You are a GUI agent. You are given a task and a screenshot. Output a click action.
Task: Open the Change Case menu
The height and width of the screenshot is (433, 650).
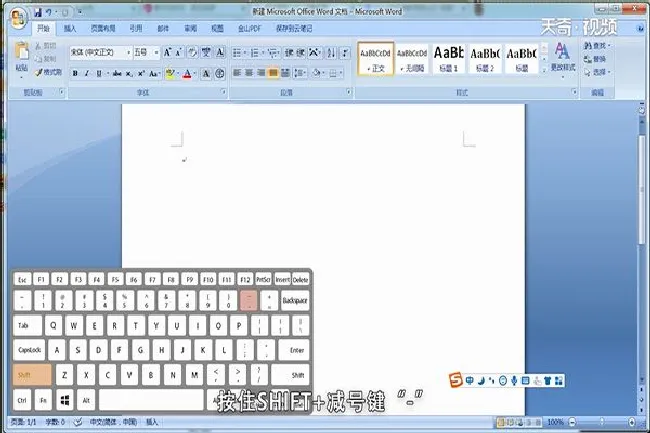[154, 74]
